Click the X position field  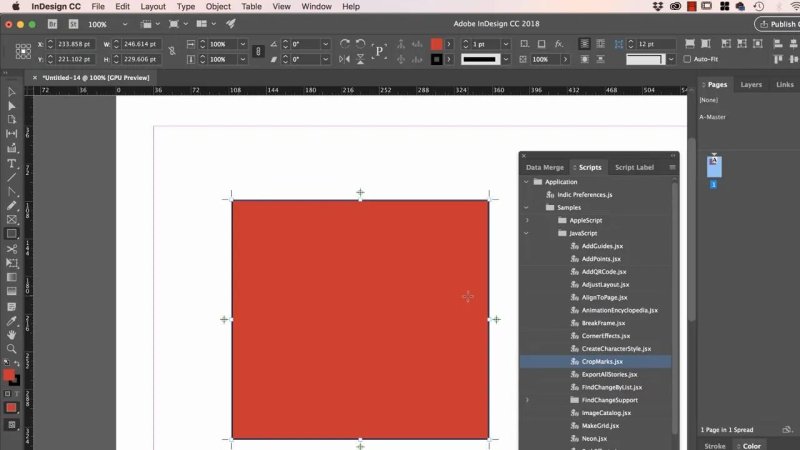point(74,44)
